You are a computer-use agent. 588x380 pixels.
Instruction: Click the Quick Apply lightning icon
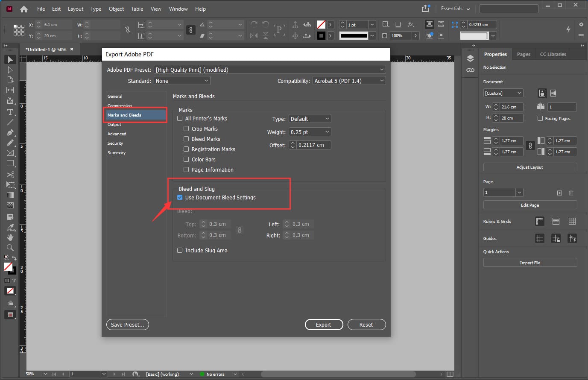[x=568, y=29]
